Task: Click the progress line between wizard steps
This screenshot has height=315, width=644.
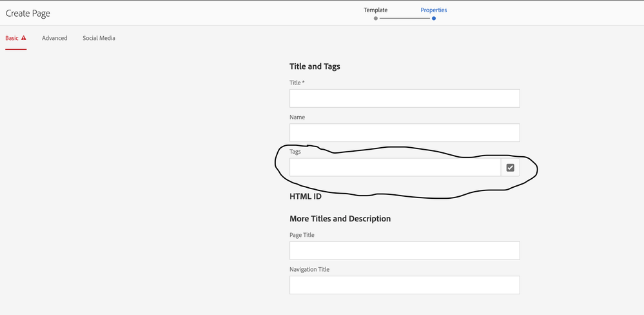Action: coord(404,19)
